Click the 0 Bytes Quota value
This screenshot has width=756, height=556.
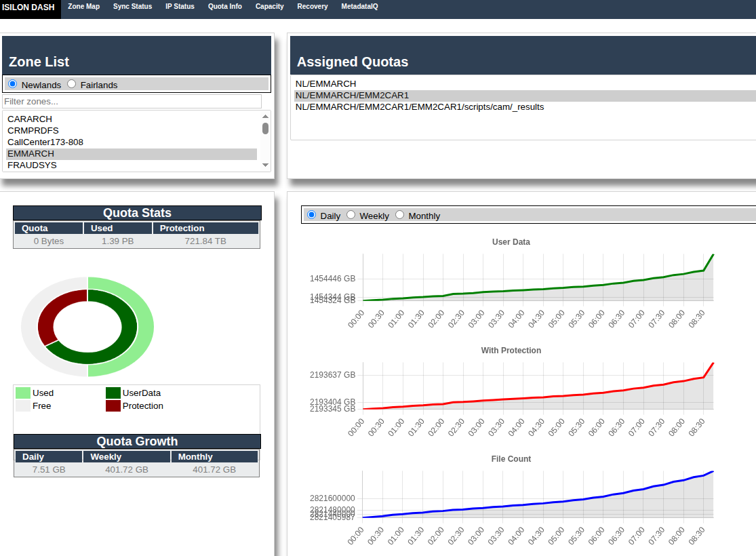49,241
